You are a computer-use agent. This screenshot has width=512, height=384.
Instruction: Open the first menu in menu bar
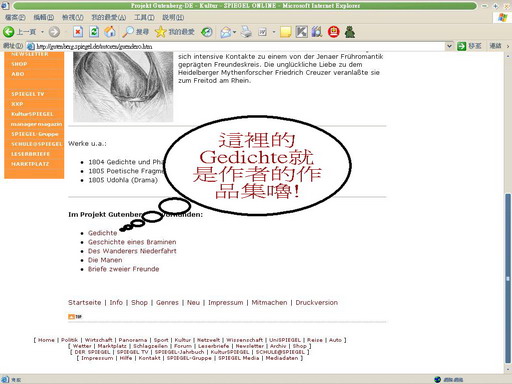click(15, 17)
